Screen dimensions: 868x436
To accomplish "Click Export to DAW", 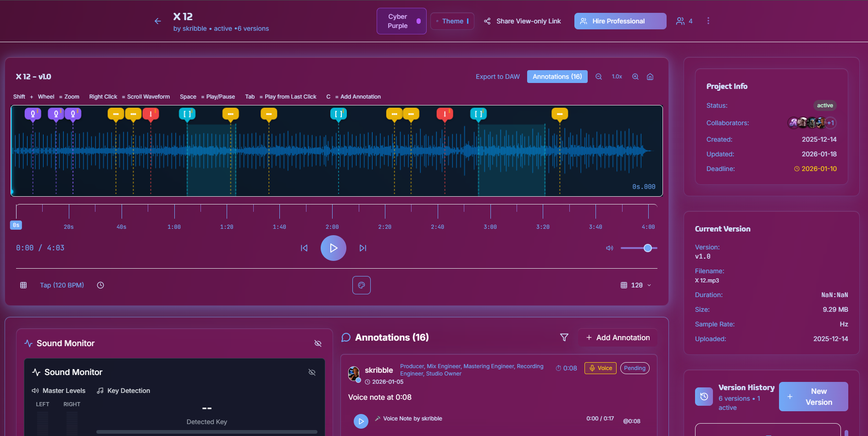I will (497, 76).
